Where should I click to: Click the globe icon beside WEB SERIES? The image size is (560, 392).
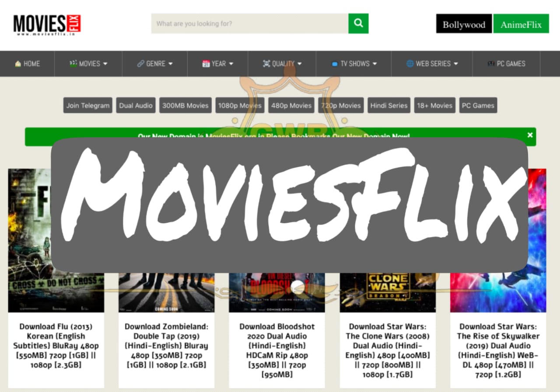point(410,64)
